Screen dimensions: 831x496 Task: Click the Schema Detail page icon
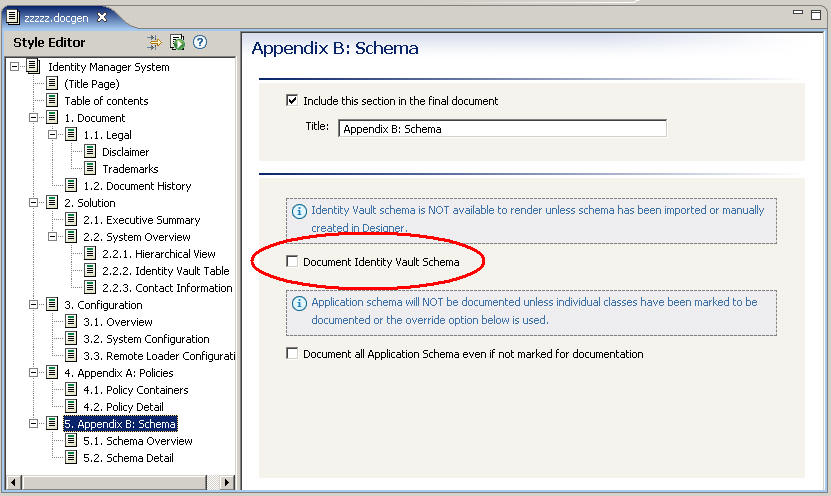click(71, 458)
